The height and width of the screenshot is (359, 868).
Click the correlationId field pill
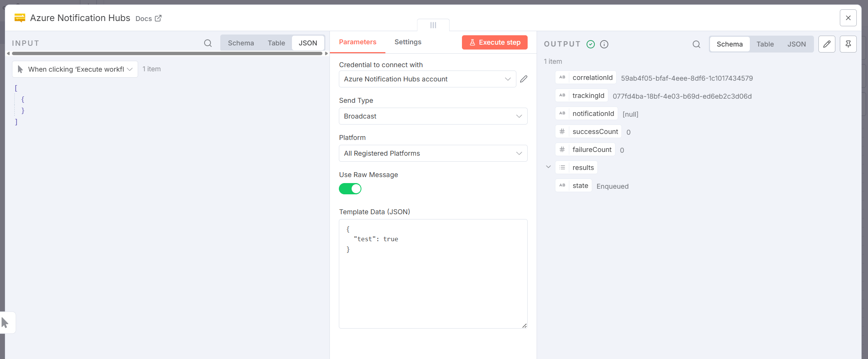pyautogui.click(x=585, y=77)
